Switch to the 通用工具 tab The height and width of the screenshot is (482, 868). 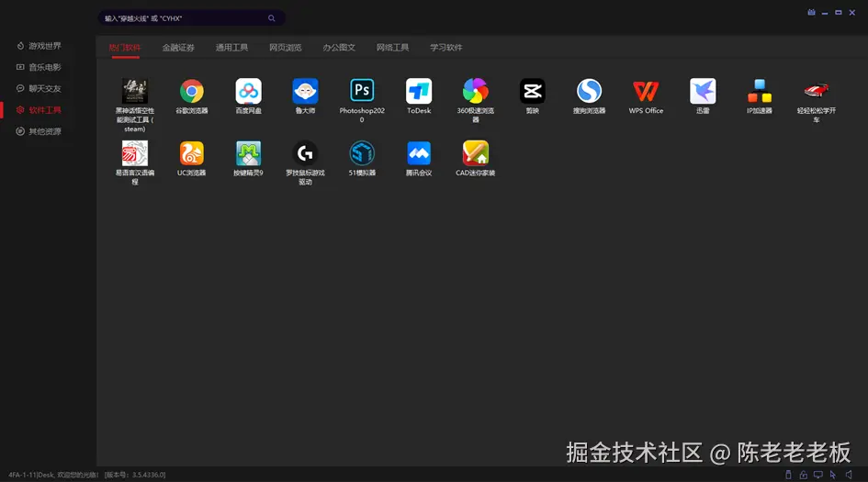click(x=232, y=48)
